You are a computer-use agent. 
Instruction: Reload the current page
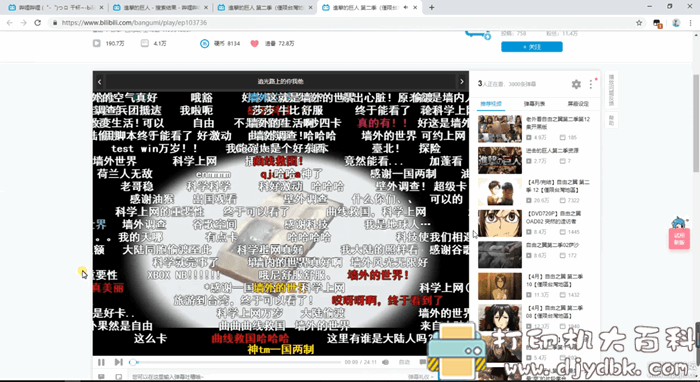38,23
